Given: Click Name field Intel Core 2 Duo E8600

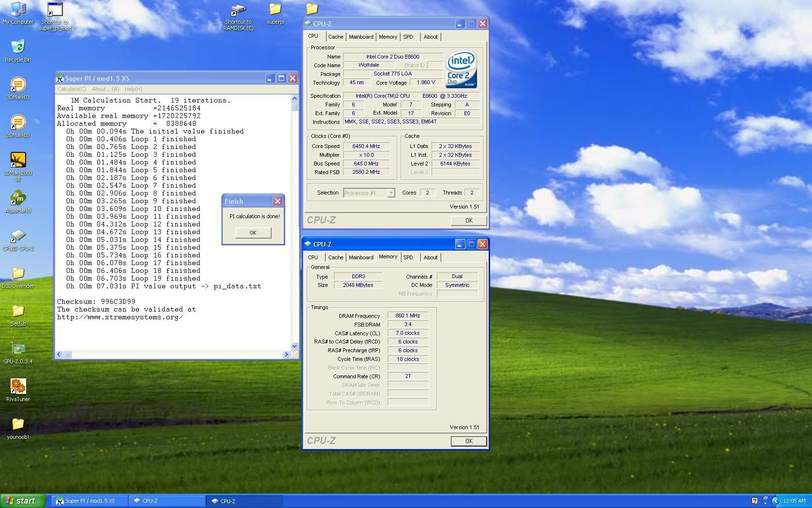Looking at the screenshot, I should (392, 57).
